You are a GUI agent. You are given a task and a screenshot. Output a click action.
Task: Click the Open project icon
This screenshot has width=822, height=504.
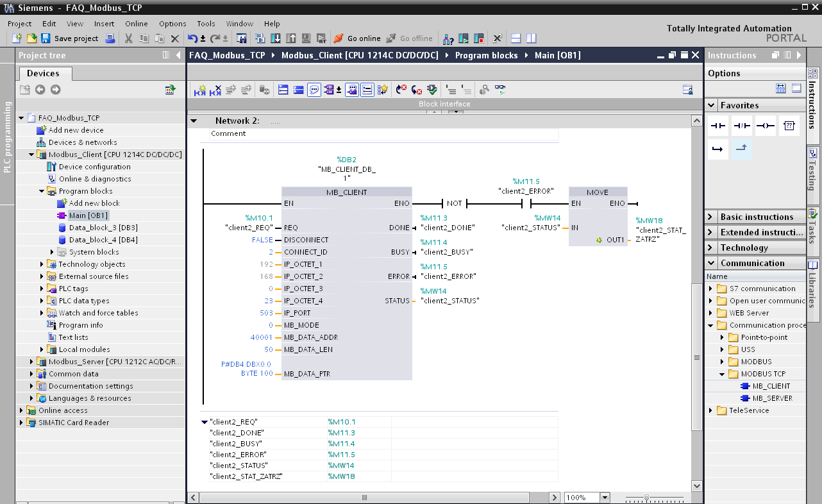pos(31,38)
